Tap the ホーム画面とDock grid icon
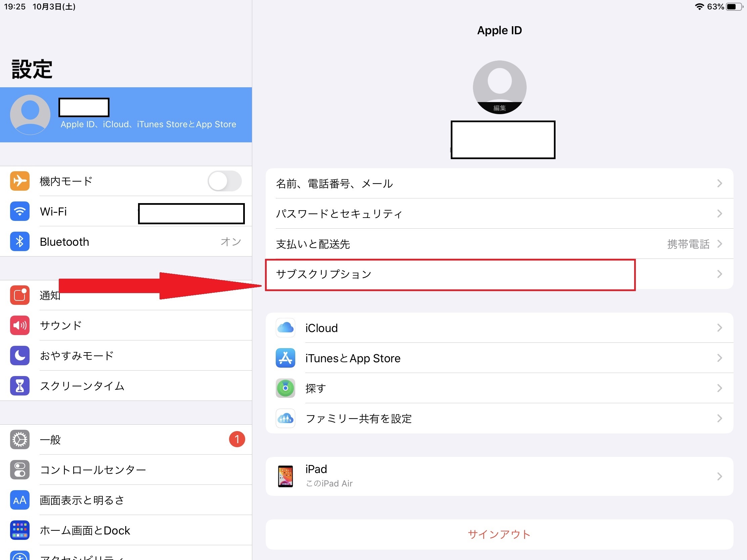747x560 pixels. click(x=19, y=530)
